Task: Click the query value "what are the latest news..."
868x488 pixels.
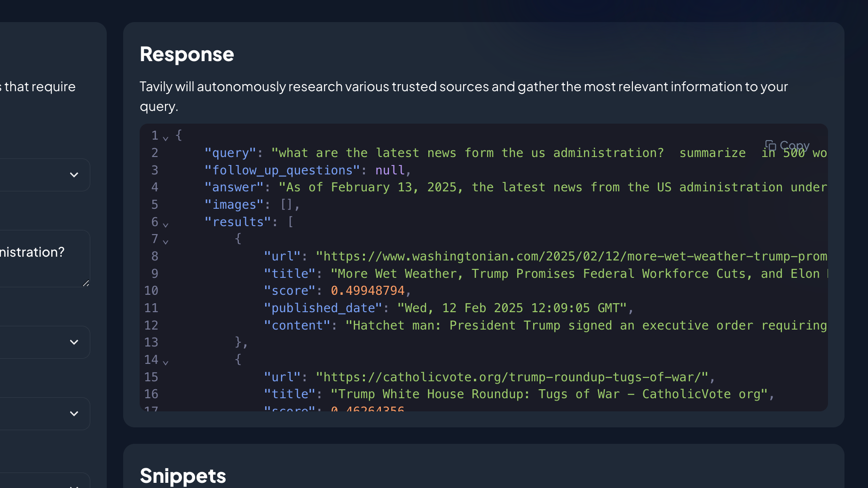Action: pos(549,153)
